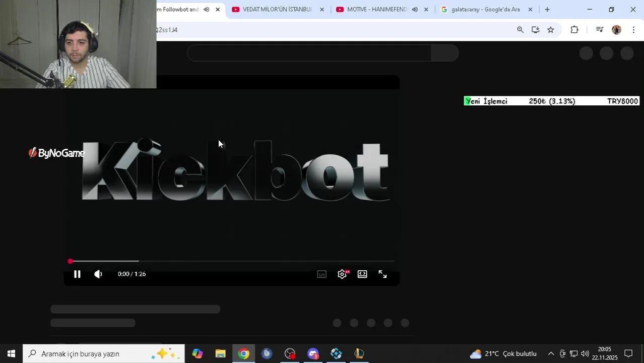Click the ByNoGame logo overlay
The height and width of the screenshot is (363, 644).
pos(56,153)
